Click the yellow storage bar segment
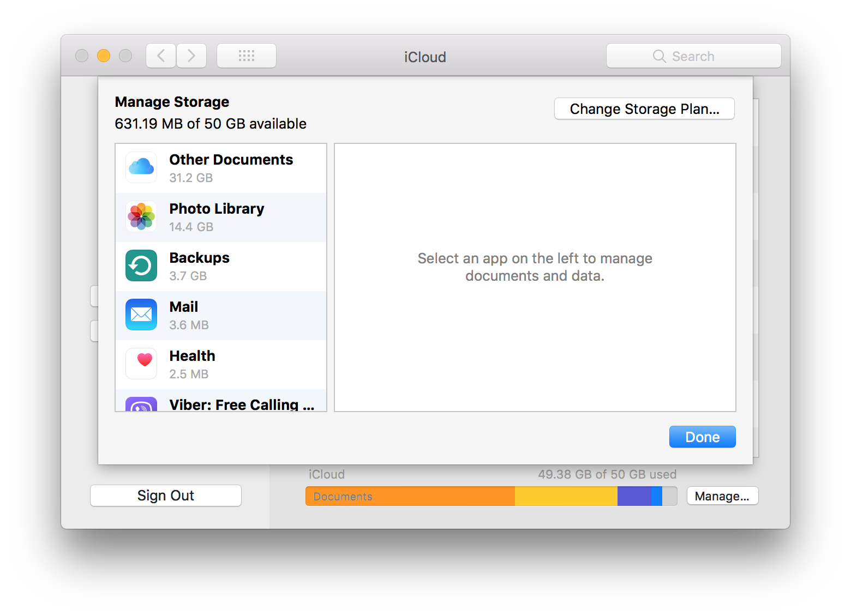 pyautogui.click(x=566, y=496)
